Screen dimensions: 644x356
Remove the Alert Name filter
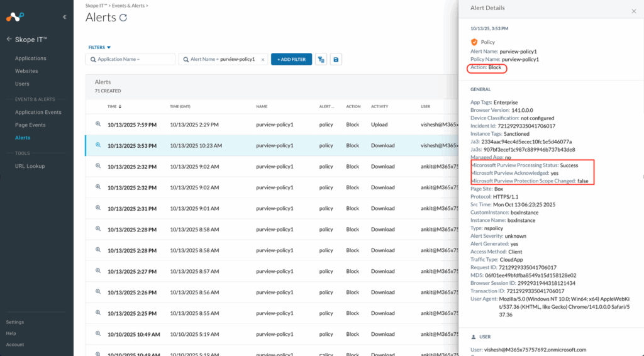(x=263, y=59)
